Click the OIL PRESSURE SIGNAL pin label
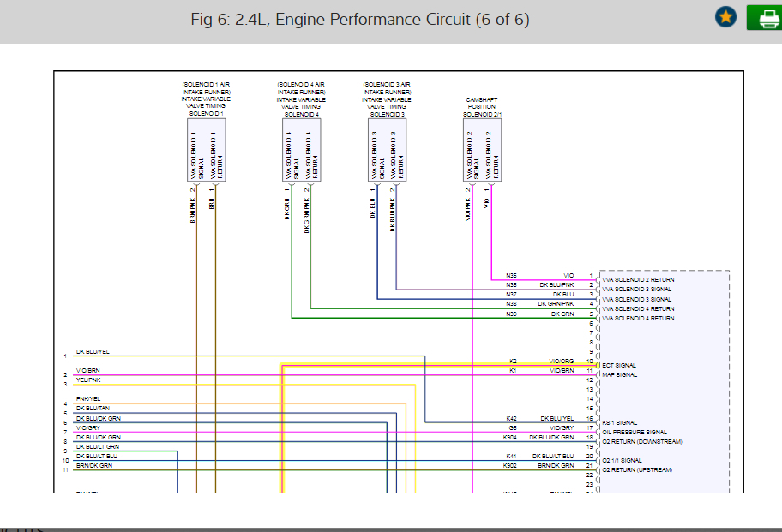This screenshot has width=782, height=532. (635, 432)
